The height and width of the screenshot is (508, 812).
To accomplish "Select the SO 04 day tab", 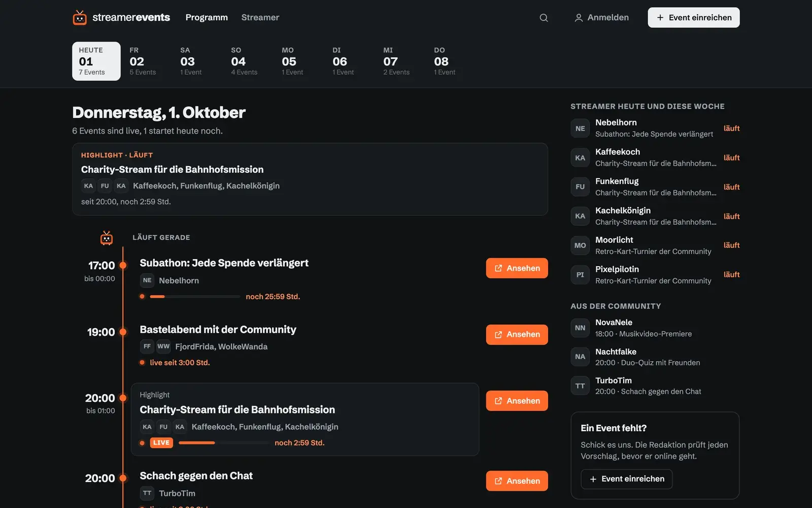I will [249, 61].
